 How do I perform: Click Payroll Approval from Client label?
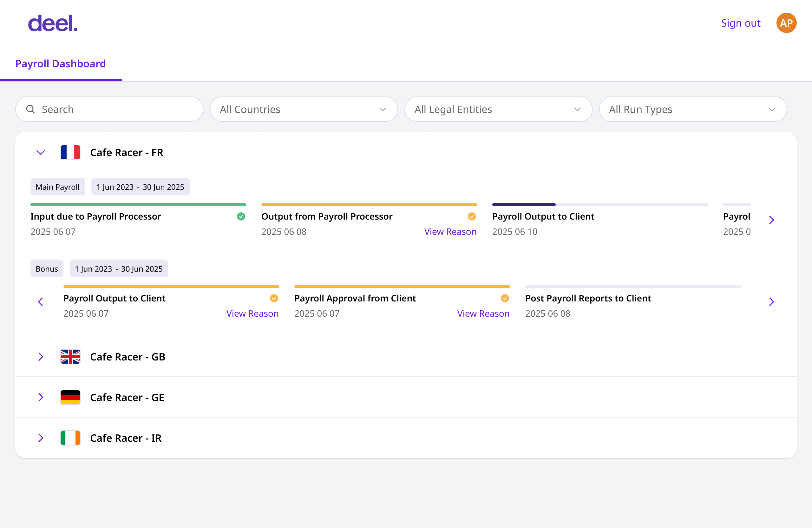pyautogui.click(x=355, y=298)
